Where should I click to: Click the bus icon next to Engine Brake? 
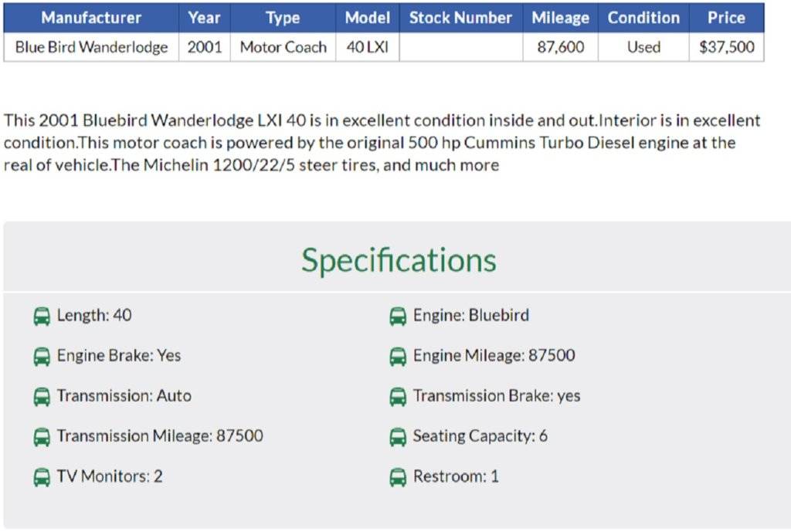(41, 356)
